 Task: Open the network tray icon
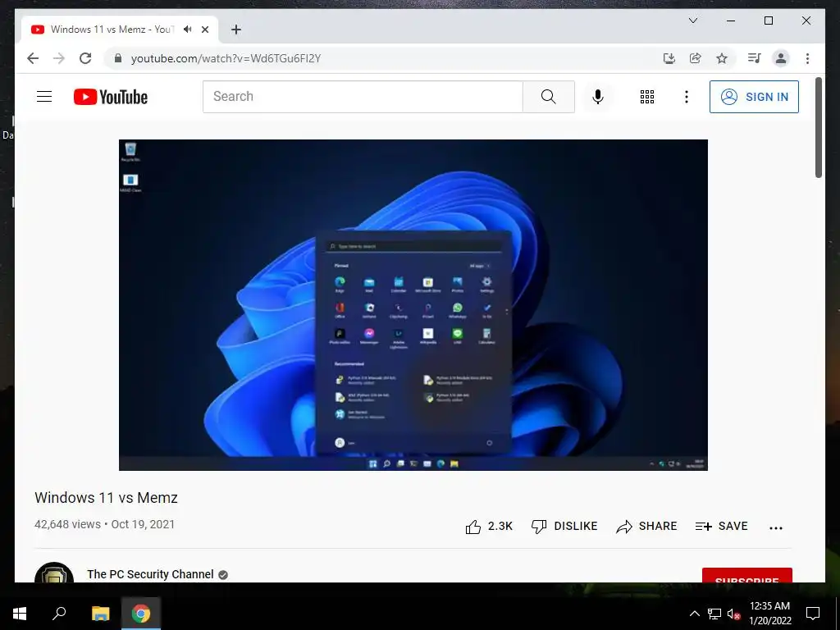pos(714,614)
